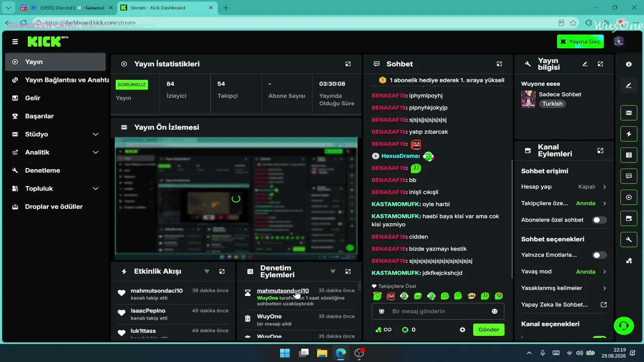This screenshot has width=644, height=362.
Task: Toggle Abonelere özel sohbet switch
Action: pyautogui.click(x=599, y=220)
